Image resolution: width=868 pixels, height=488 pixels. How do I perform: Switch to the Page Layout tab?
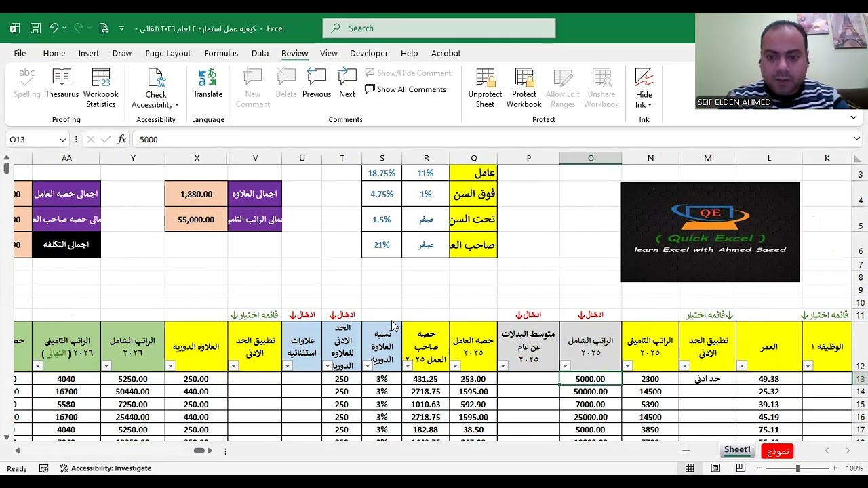(167, 53)
